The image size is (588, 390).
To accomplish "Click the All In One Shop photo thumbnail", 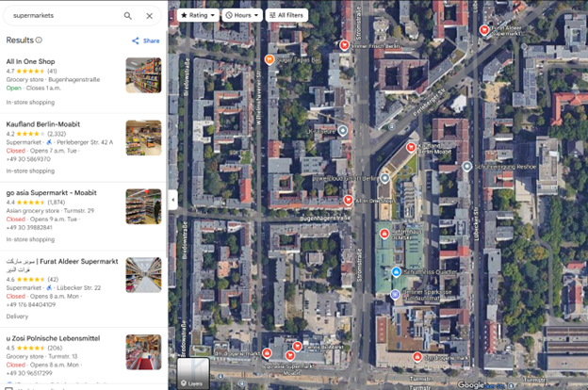I will coord(143,75).
